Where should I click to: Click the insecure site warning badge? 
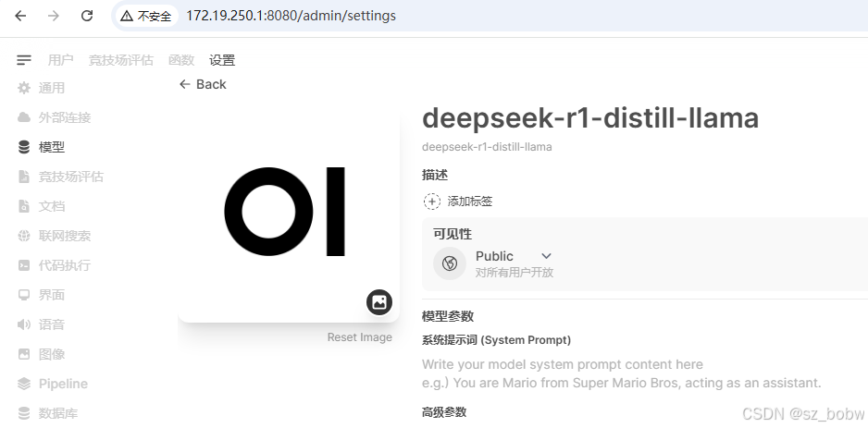coord(147,16)
